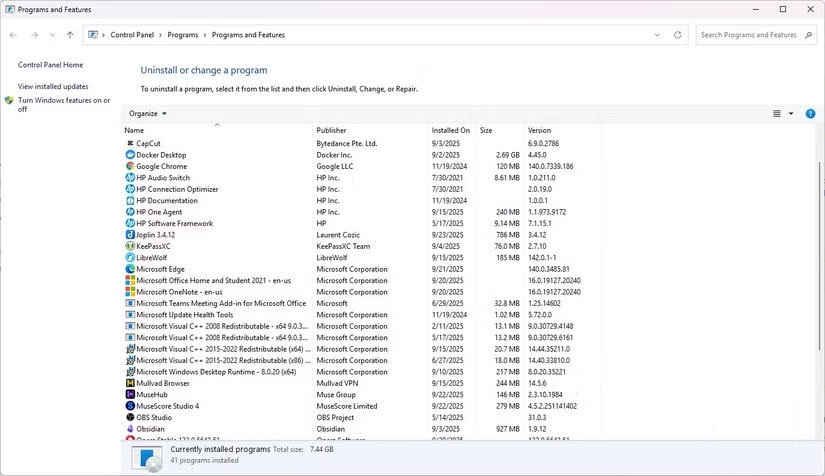The image size is (825, 476).
Task: Click the Microsoft Edge icon
Action: [x=130, y=269]
